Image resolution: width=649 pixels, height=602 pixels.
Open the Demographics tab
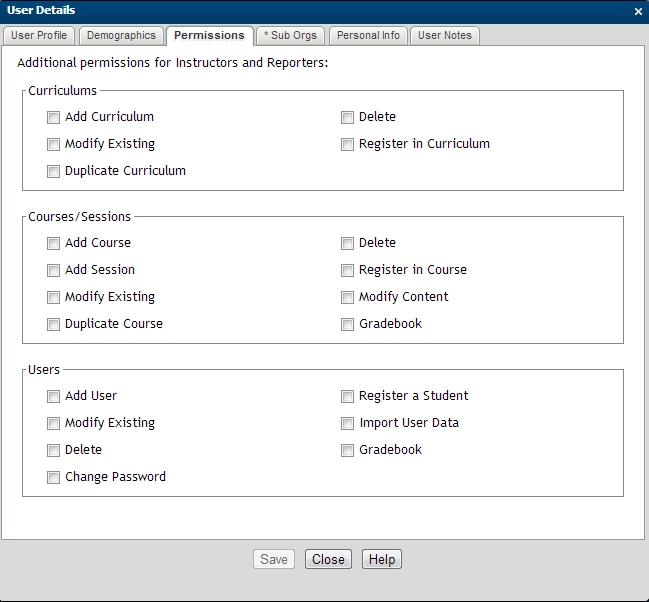(x=121, y=36)
